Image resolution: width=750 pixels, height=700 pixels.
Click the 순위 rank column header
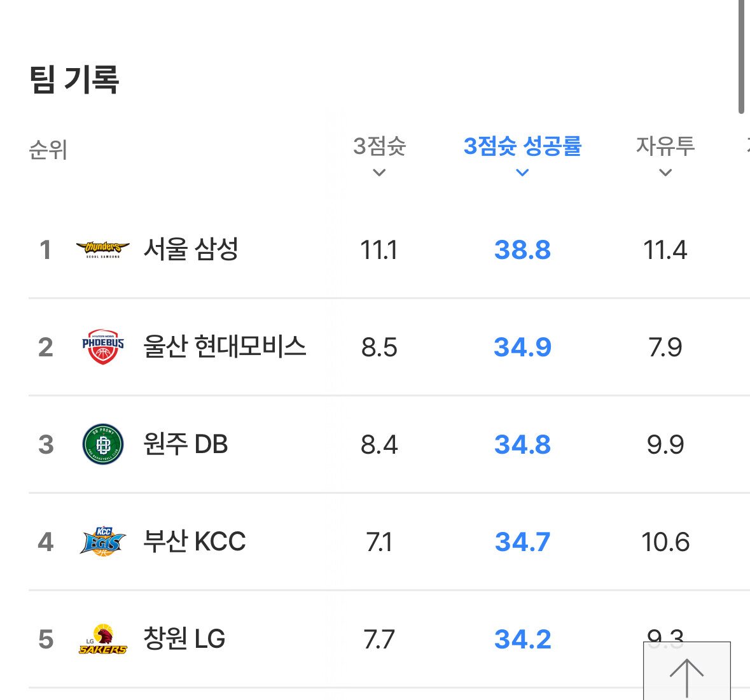point(48,150)
